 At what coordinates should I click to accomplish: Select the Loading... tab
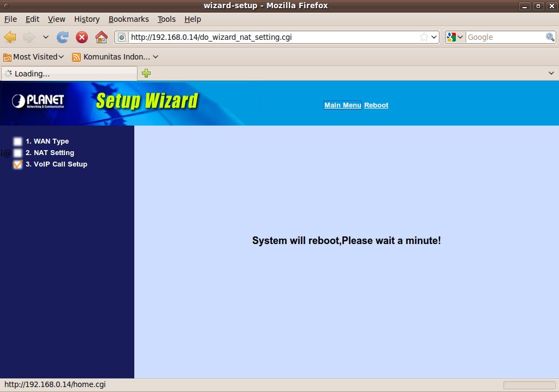69,74
